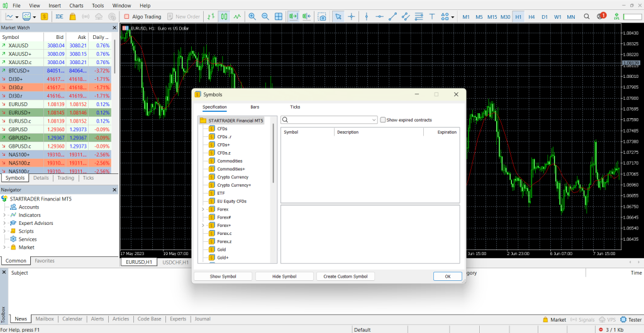Open the symbol search combo dropdown
This screenshot has width=644, height=333.
374,120
